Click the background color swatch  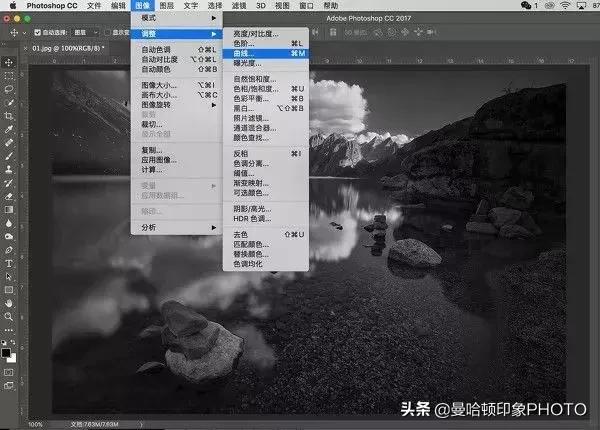click(x=13, y=359)
